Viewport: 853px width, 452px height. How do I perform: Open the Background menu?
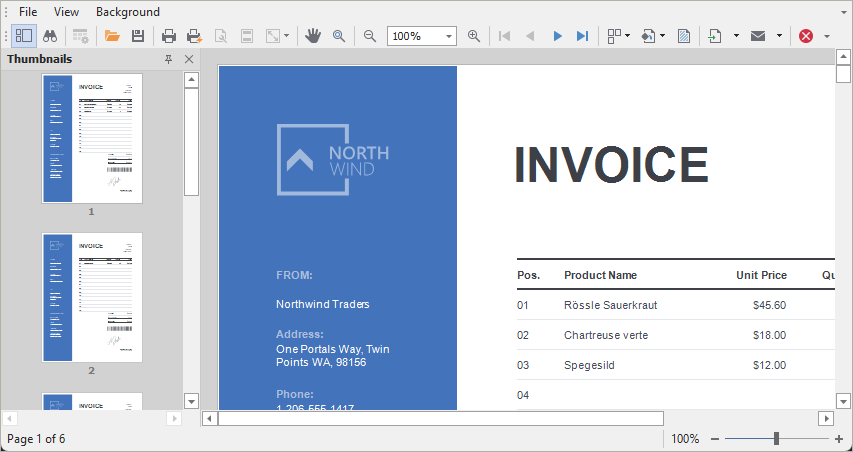tap(128, 11)
